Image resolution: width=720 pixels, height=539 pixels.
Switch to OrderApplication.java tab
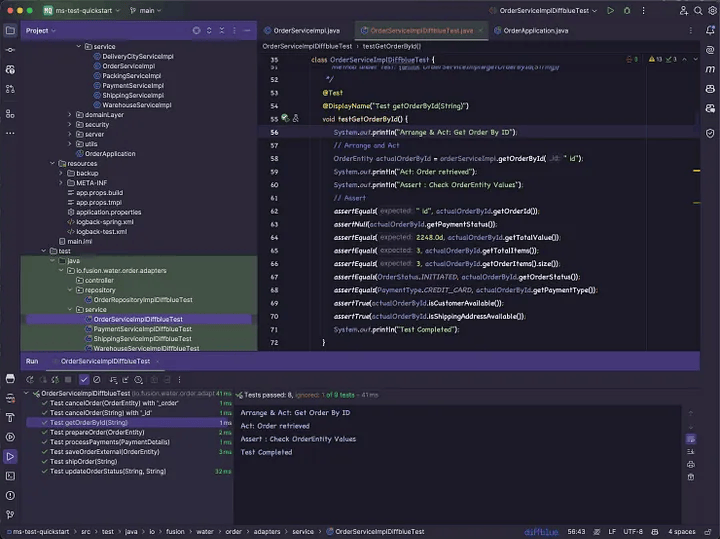click(x=535, y=31)
